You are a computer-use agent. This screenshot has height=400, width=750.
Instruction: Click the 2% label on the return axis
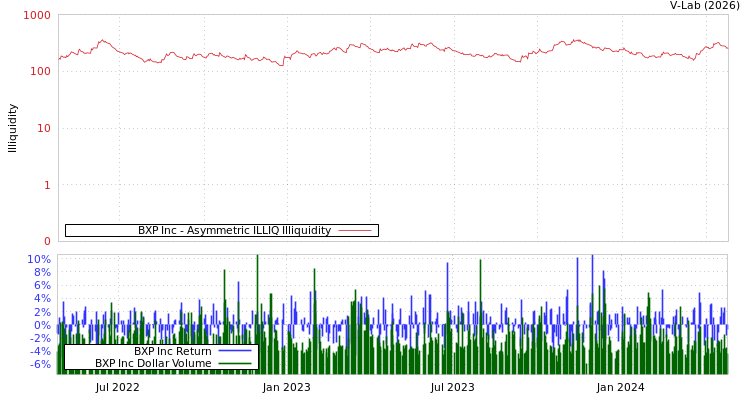41,312
